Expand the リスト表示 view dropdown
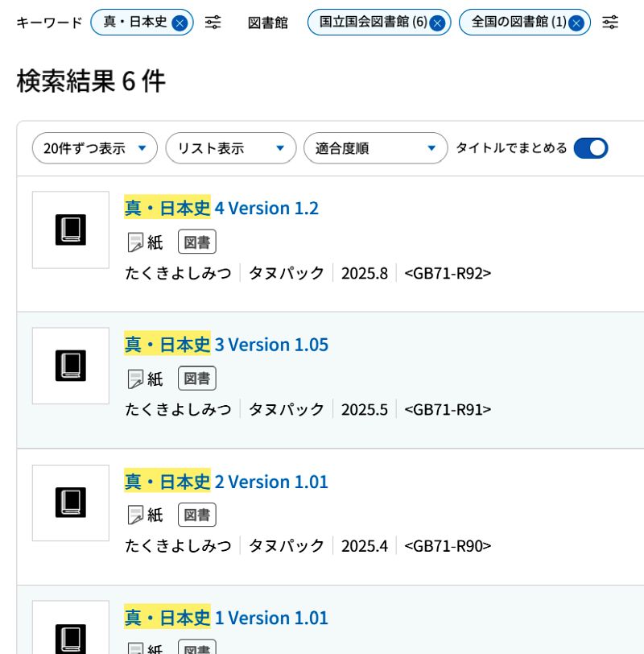 (x=231, y=148)
